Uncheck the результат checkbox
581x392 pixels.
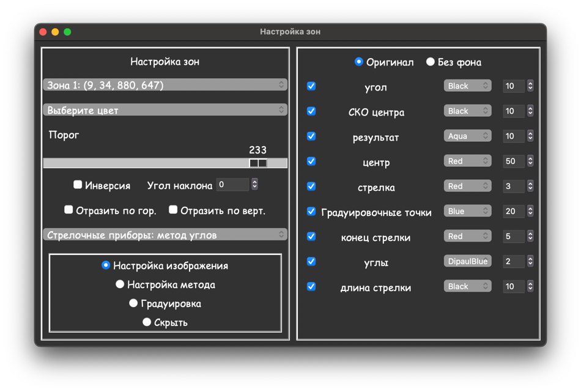click(311, 136)
